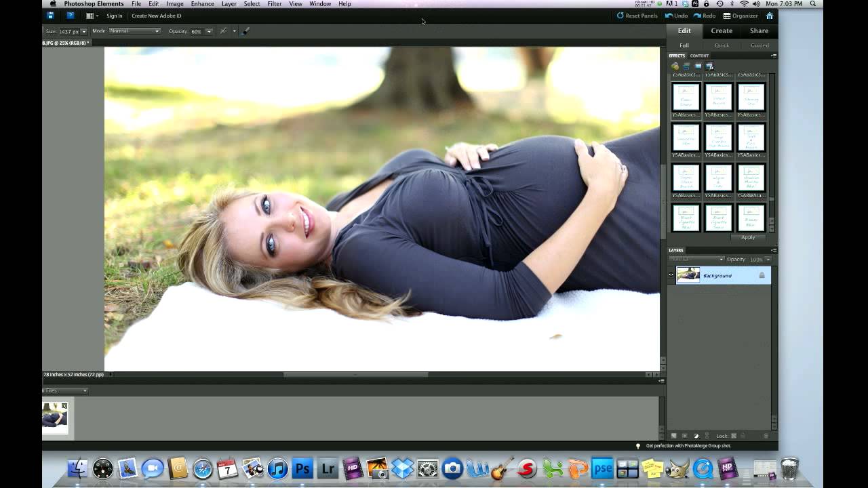Switch to the Edit tab
The height and width of the screenshot is (488, 868).
point(684,30)
